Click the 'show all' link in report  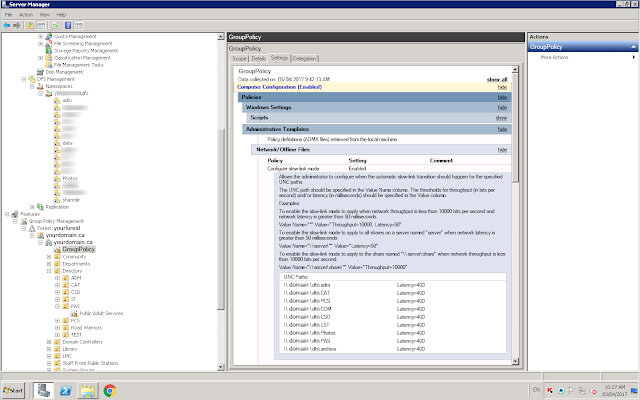(x=497, y=79)
